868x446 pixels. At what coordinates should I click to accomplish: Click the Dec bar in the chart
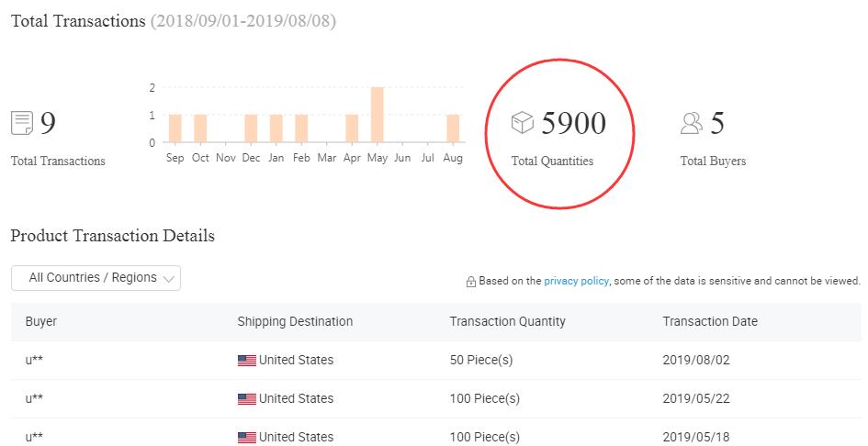[x=251, y=128]
